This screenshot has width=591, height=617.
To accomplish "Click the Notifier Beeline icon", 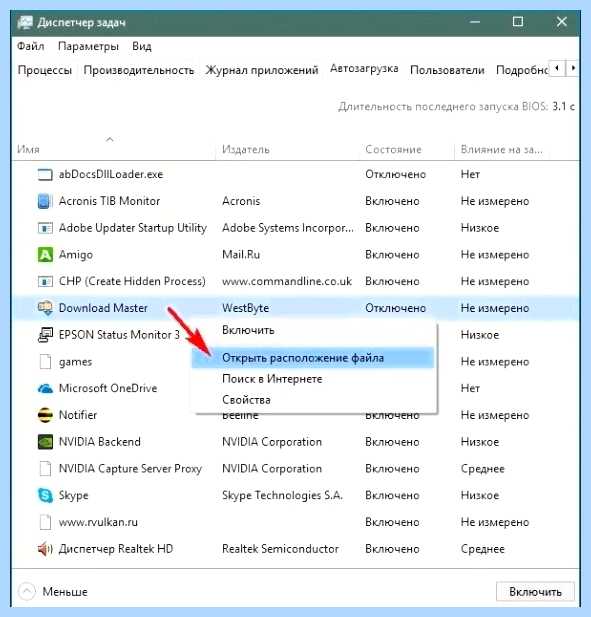I will coord(45,415).
